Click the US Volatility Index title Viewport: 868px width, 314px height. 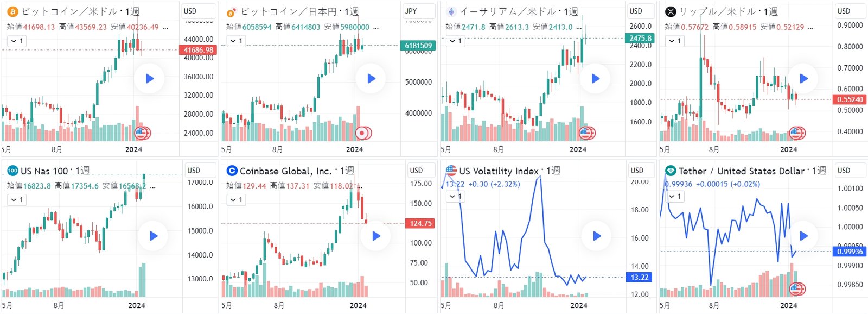tap(499, 171)
